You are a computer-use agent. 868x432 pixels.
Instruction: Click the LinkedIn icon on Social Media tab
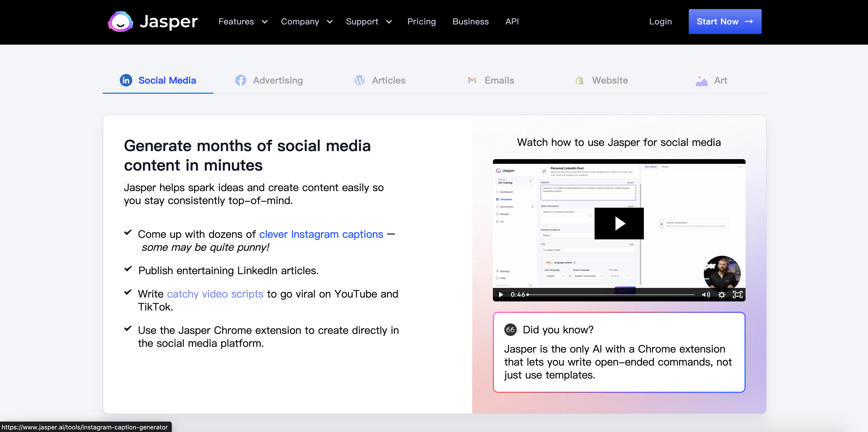coord(126,80)
